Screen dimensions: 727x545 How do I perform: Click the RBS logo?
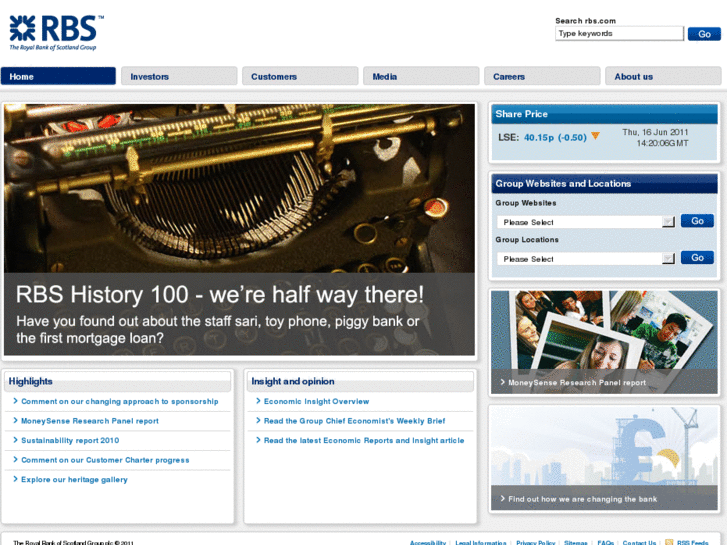(56, 32)
